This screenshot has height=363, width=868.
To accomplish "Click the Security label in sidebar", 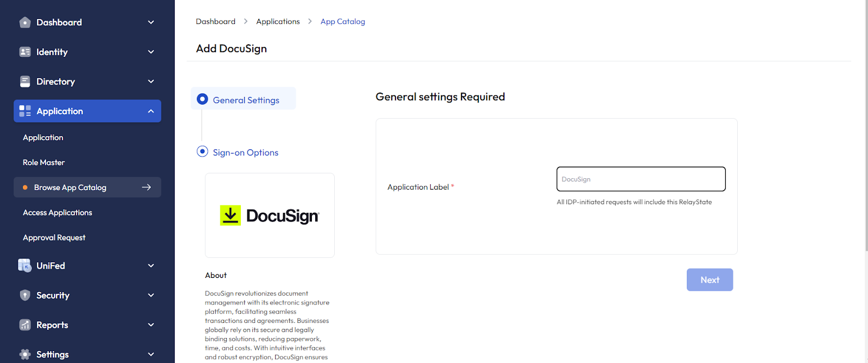I will (x=53, y=295).
